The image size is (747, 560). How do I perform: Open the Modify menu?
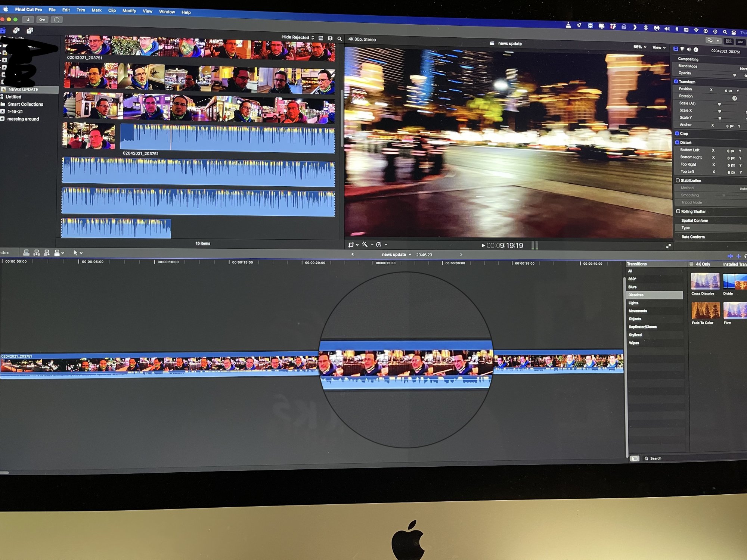point(129,11)
